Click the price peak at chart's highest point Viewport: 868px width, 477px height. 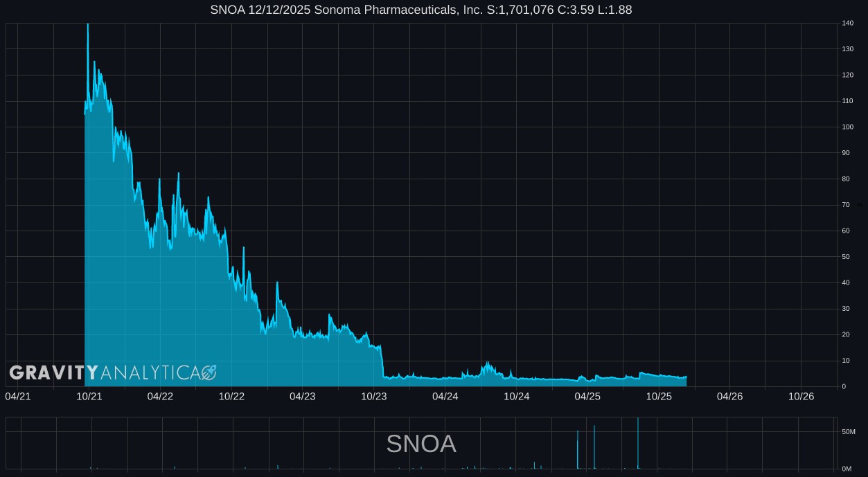coord(87,26)
